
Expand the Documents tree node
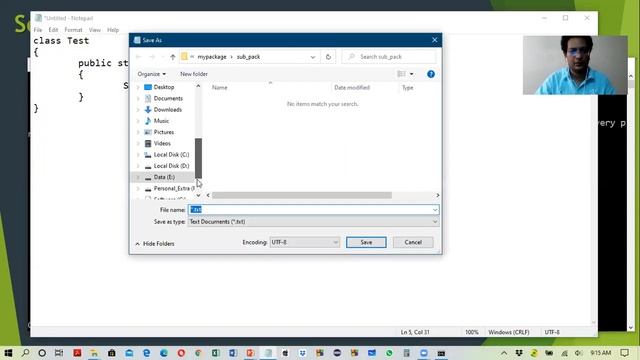[138, 98]
